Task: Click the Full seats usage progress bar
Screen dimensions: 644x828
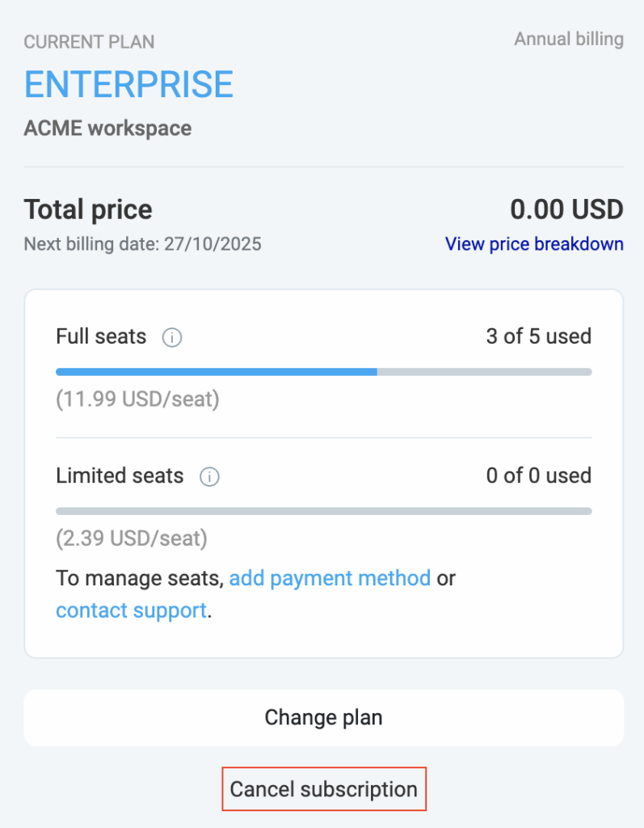Action: (x=323, y=372)
